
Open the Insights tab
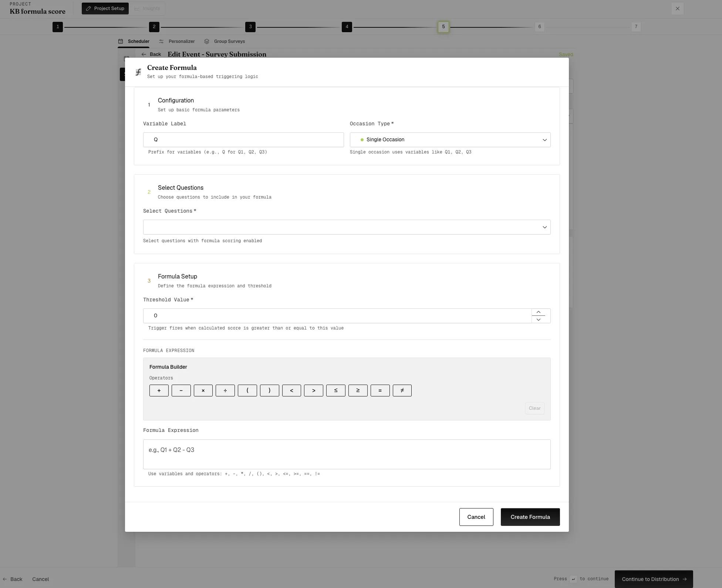[x=147, y=9]
